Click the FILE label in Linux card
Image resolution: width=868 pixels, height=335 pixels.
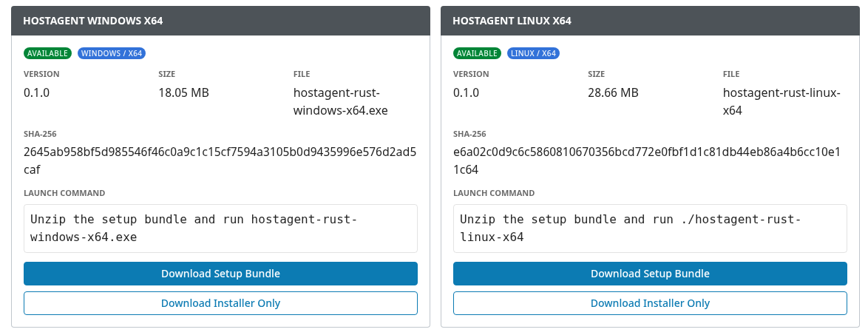click(x=731, y=74)
